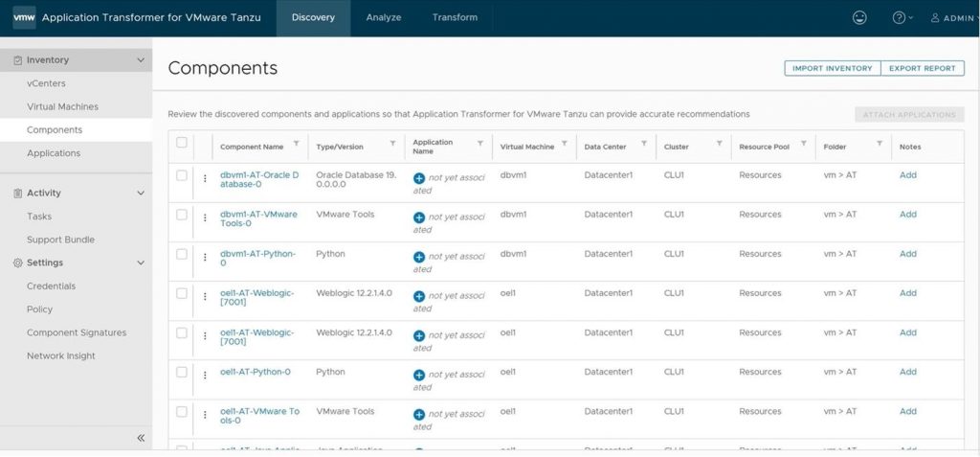980x457 pixels.
Task: Open the filter icon on Component Name column
Action: click(296, 144)
